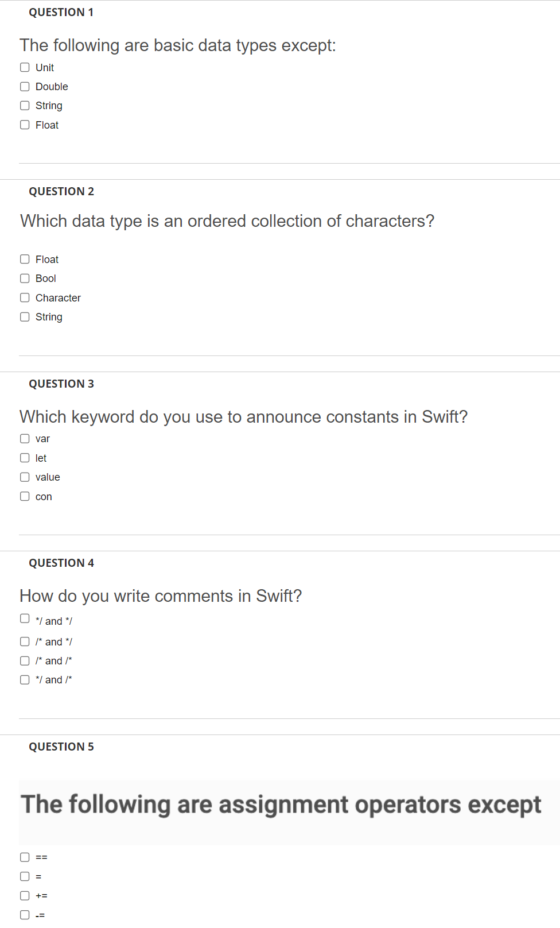This screenshot has height=928, width=560.
Task: Select the Bool checkbox
Action: coord(25,279)
